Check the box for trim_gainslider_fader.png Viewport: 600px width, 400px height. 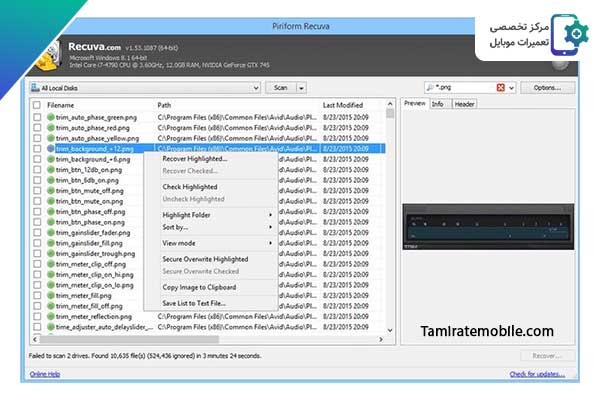point(37,232)
